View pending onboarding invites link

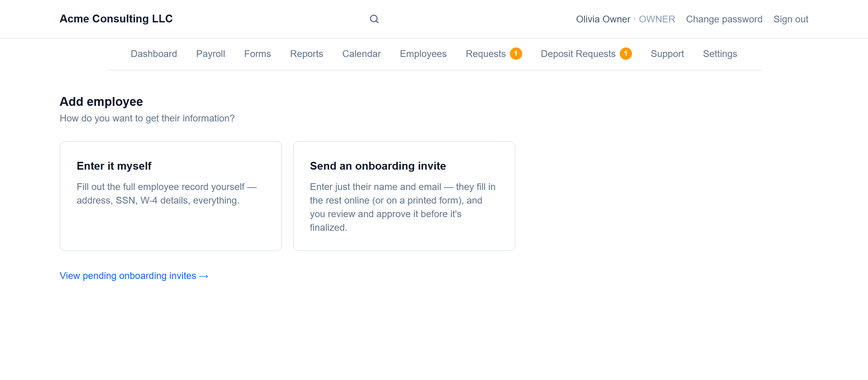coord(134,275)
